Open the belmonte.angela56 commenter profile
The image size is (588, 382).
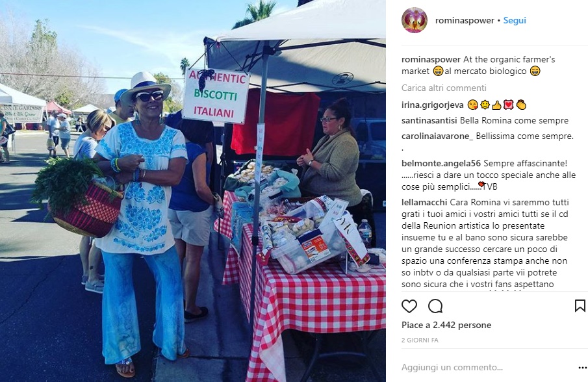tap(441, 164)
